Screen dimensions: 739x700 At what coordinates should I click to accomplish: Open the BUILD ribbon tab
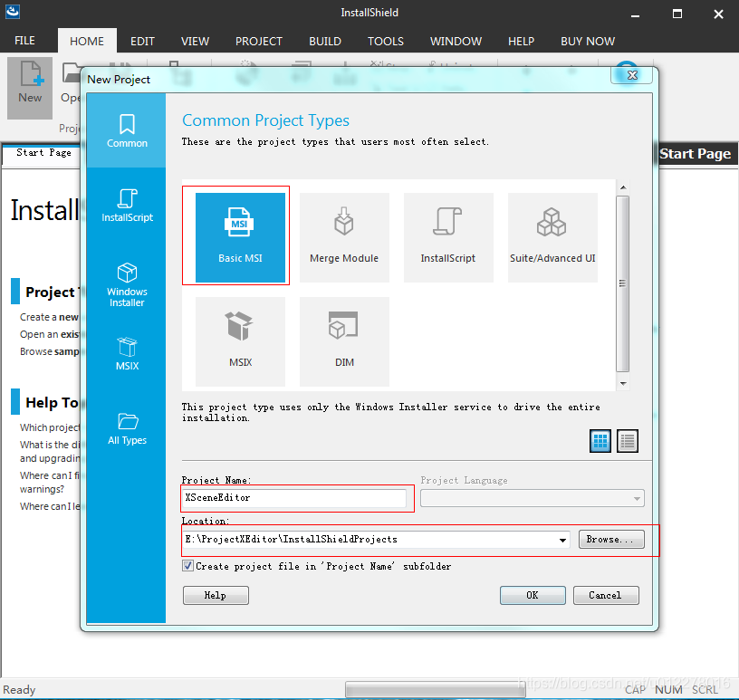(x=325, y=41)
